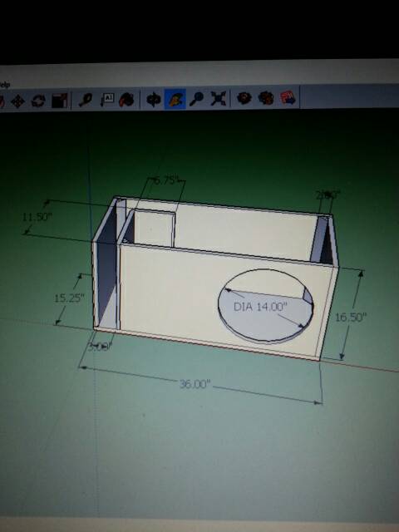Open the Extension Warehouse icon
Image resolution: width=399 pixels, height=532 pixels.
[x=266, y=98]
